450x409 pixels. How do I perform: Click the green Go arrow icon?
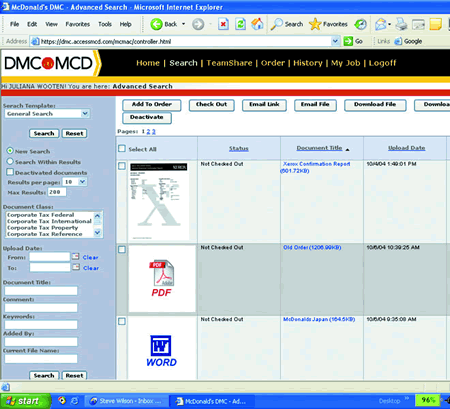(348, 41)
